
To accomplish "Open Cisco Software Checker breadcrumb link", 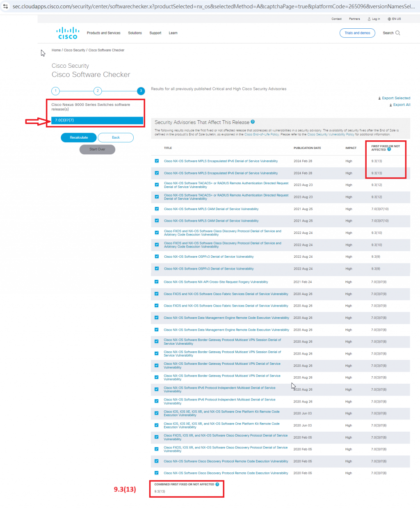I will (107, 50).
